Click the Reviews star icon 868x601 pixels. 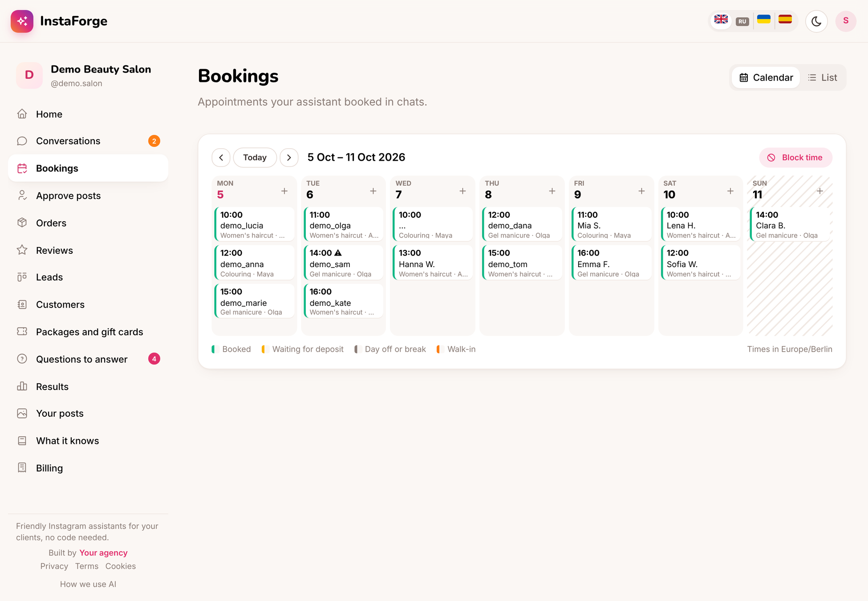(x=22, y=250)
